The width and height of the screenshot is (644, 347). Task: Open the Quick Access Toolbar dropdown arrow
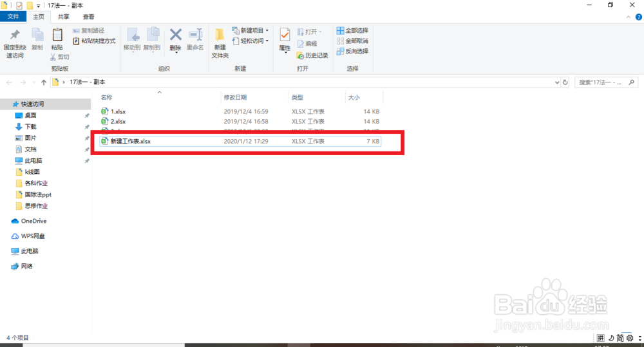[38, 6]
